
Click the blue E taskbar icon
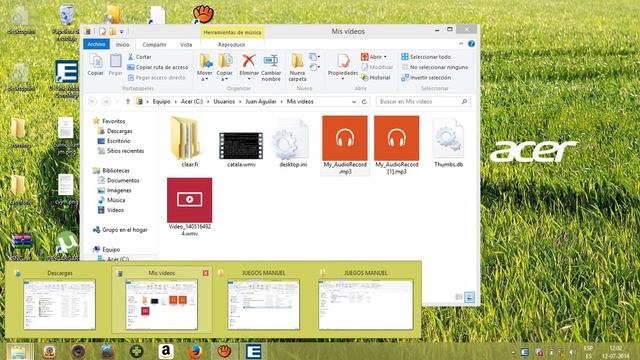pos(253,351)
